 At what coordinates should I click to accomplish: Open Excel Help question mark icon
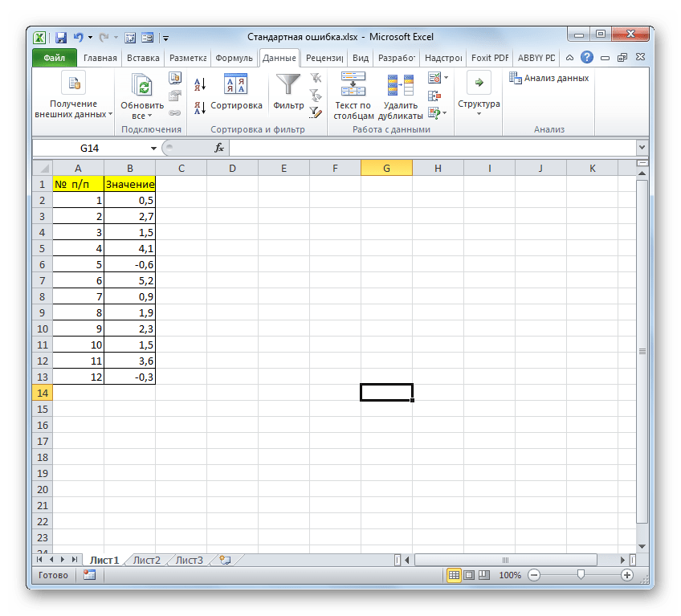click(x=587, y=57)
